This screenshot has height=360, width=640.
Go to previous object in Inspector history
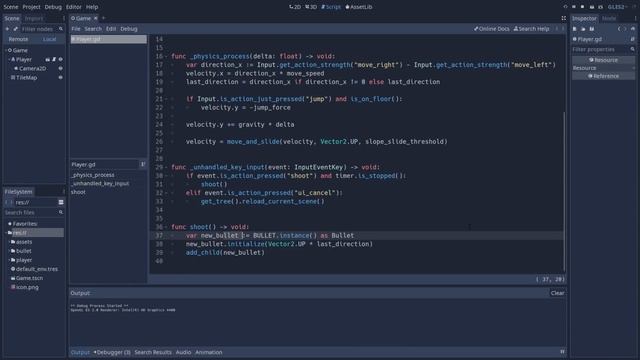[x=619, y=29]
